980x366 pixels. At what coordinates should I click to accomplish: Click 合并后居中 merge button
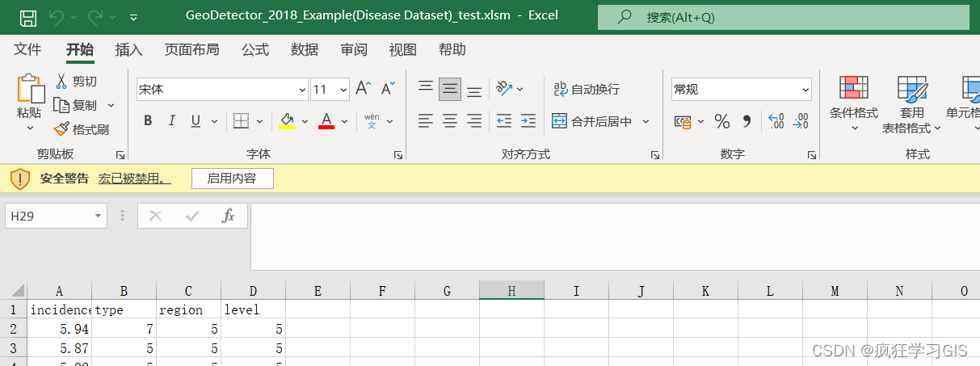(592, 121)
